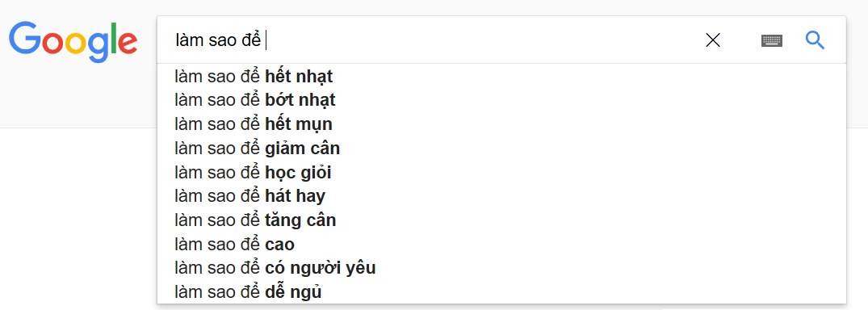868x310 pixels.
Task: Select suggestion "làm sao để bớt nhạt"
Action: [501, 100]
